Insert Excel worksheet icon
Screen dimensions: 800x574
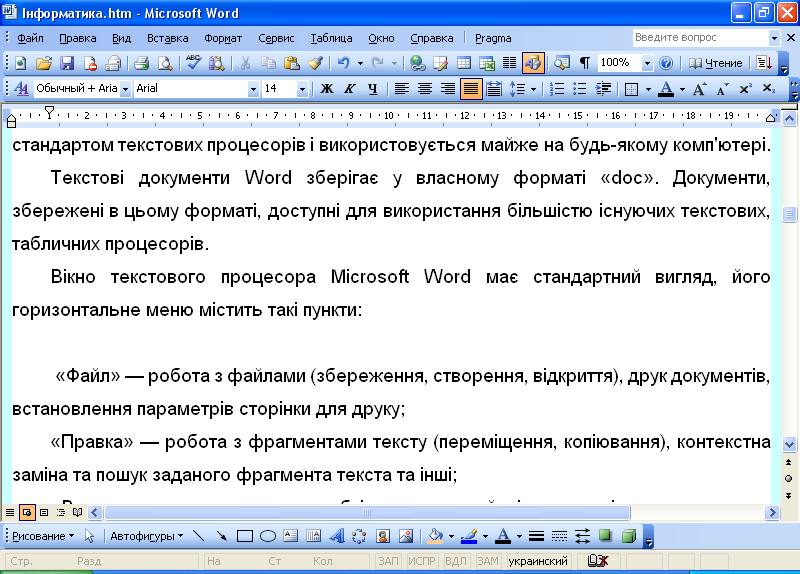coord(487,63)
